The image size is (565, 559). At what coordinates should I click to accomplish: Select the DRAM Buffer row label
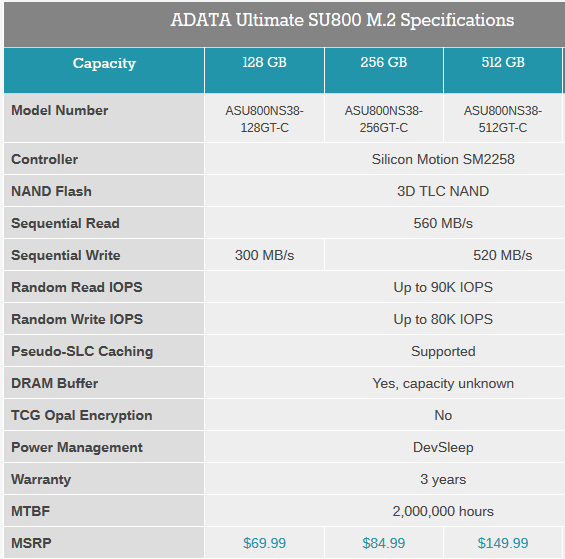point(54,383)
